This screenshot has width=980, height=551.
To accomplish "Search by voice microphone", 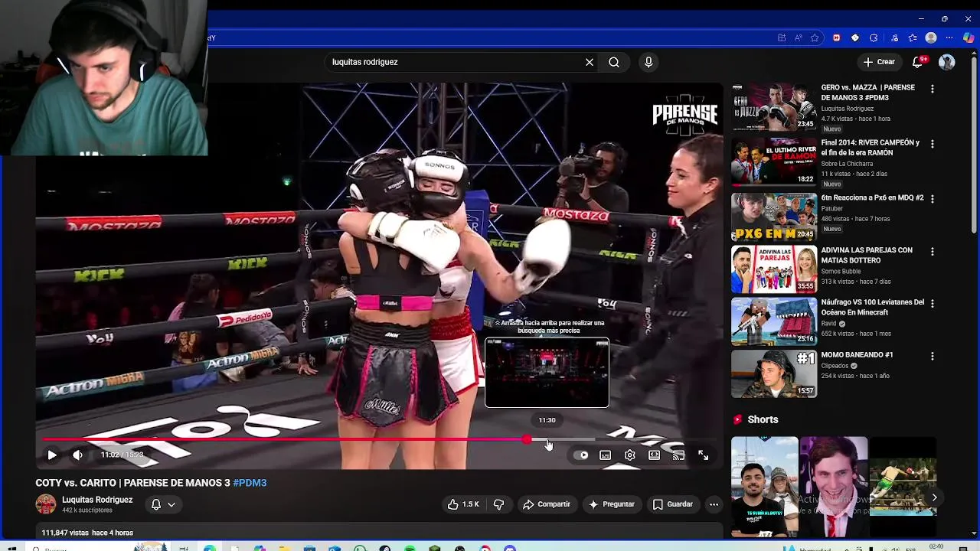I will (x=648, y=62).
